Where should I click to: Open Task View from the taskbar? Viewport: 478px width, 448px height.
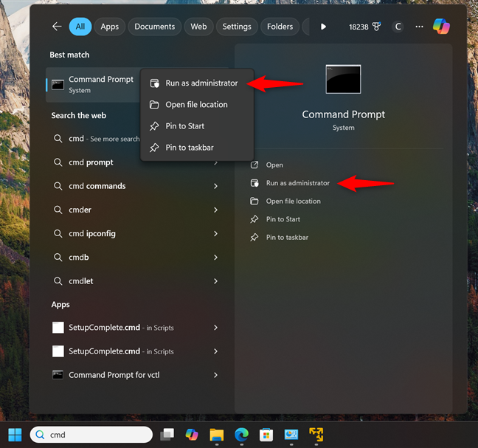click(x=167, y=435)
